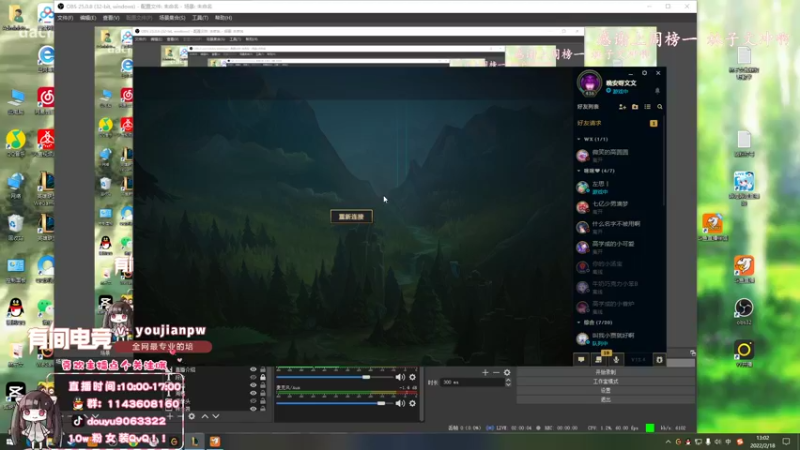Toggle the eye icon of the bottom source row

[253, 409]
